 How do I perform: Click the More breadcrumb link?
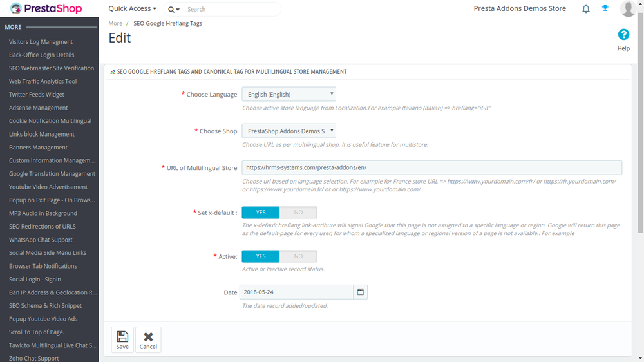click(115, 23)
